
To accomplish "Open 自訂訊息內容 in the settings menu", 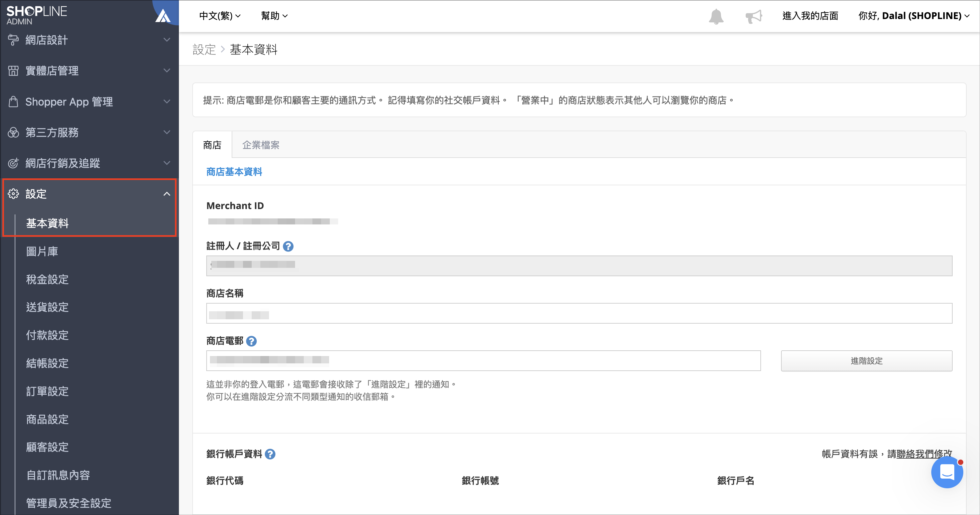I will [x=58, y=475].
